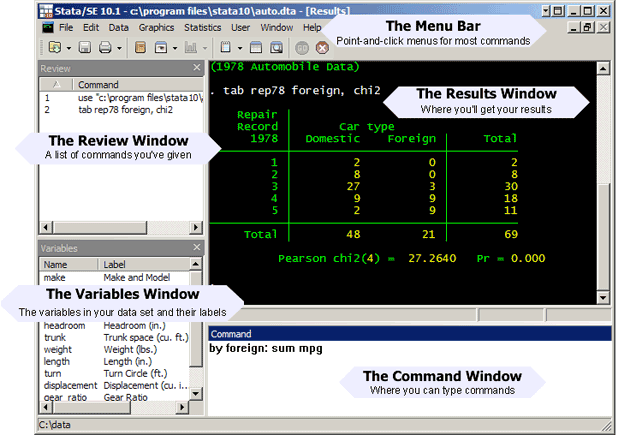The height and width of the screenshot is (435, 642).
Task: Open the Data Editor icon
Action: coord(256,48)
